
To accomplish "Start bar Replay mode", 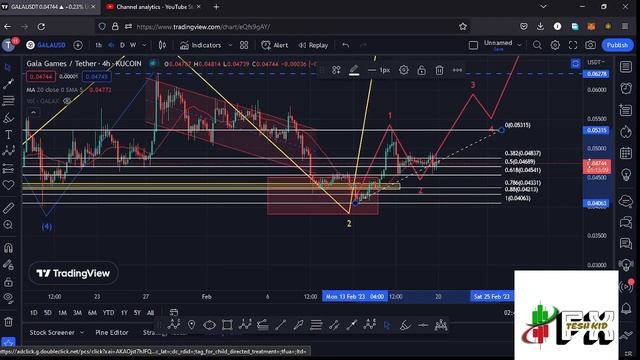I will pyautogui.click(x=313, y=45).
